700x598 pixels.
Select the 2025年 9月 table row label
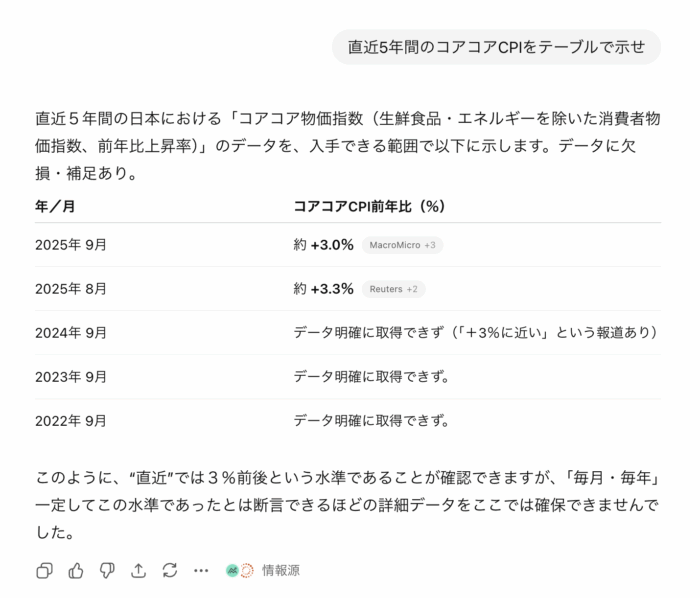(x=71, y=245)
